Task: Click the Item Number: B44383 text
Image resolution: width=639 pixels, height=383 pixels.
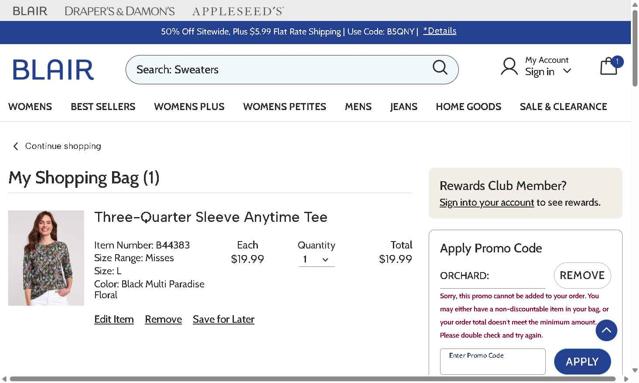Action: 142,245
